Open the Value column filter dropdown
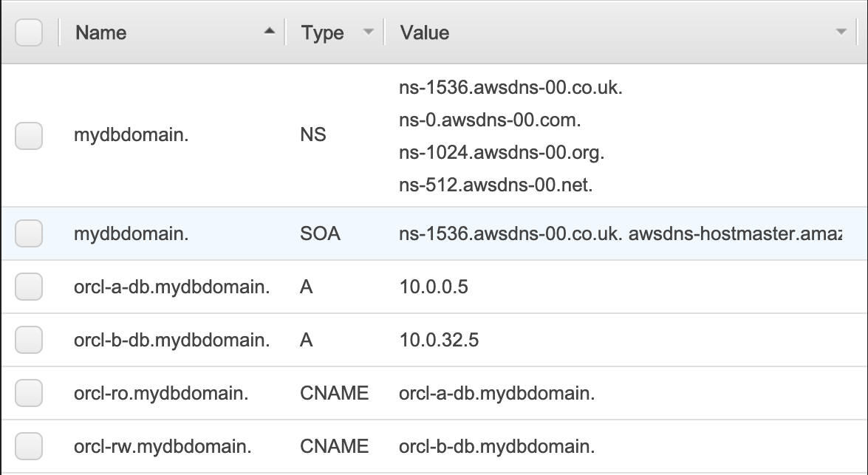The height and width of the screenshot is (475, 868). (x=841, y=33)
